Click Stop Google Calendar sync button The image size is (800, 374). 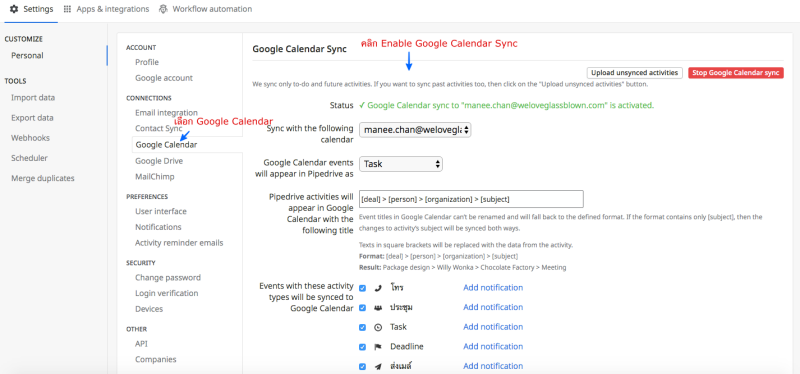[736, 73]
